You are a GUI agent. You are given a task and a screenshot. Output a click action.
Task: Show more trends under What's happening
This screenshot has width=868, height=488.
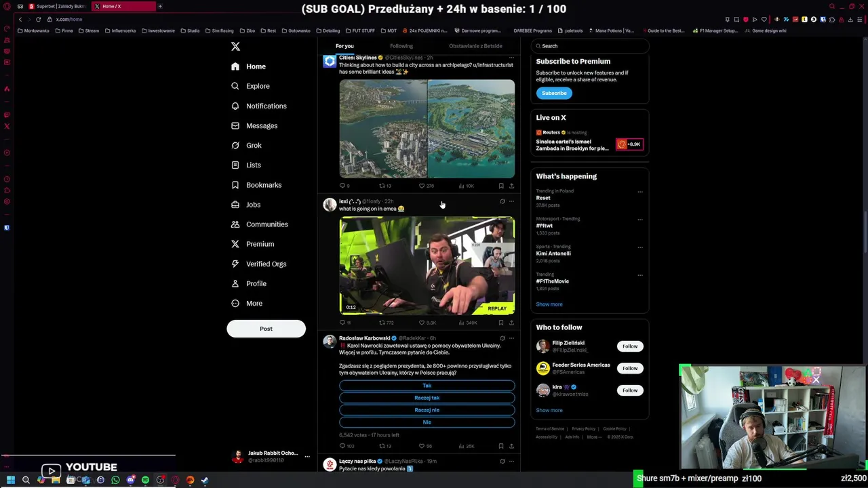coord(549,304)
